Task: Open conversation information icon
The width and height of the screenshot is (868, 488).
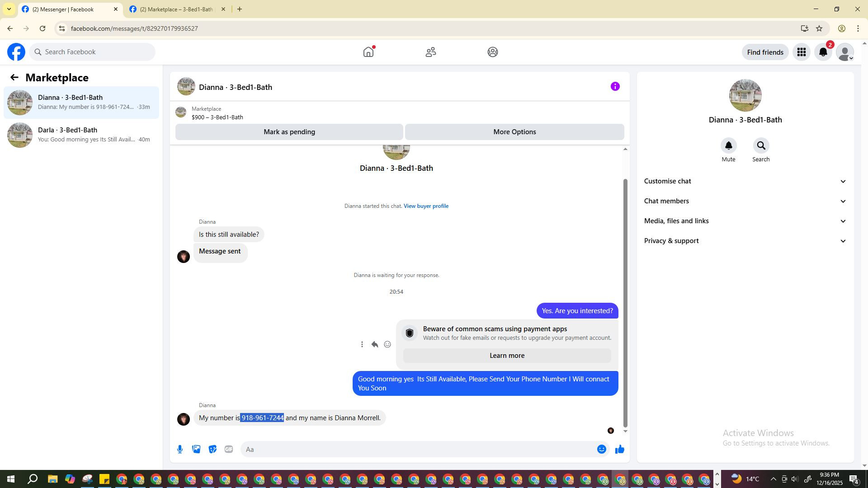Action: point(615,86)
